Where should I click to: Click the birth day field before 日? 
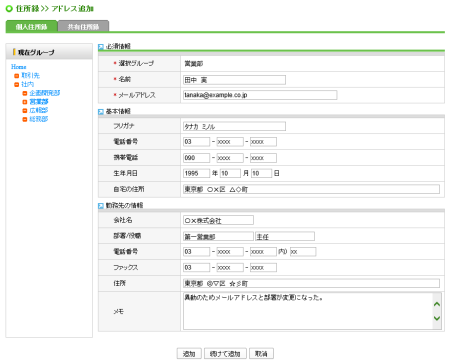[x=261, y=173]
